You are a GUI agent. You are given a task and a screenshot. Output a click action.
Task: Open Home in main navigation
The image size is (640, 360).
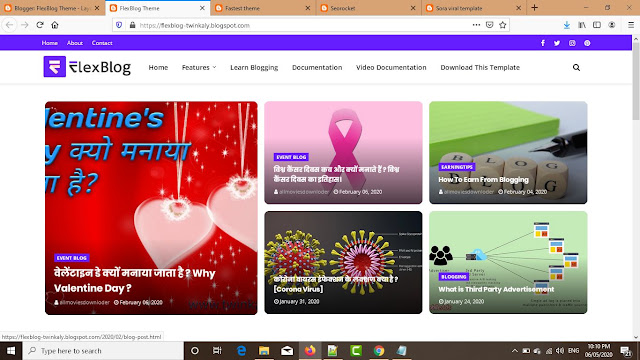coord(158,67)
